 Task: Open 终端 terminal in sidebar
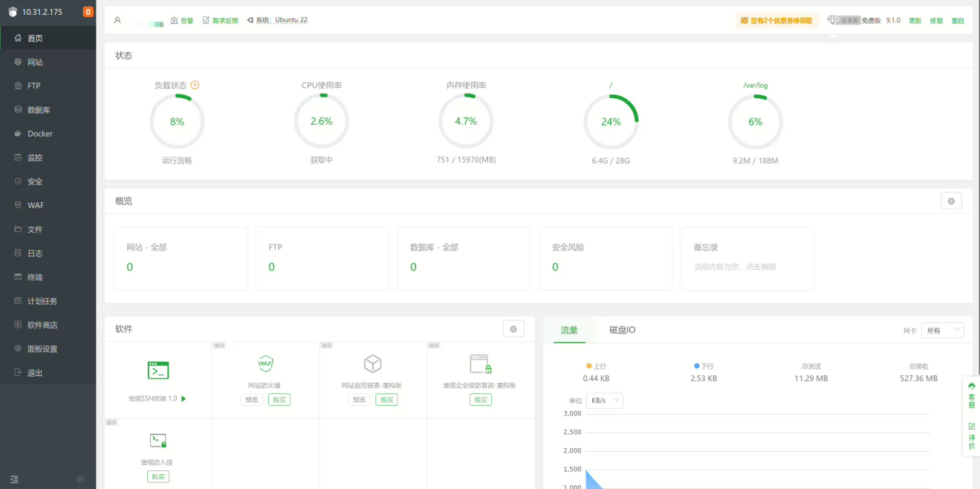(x=48, y=277)
